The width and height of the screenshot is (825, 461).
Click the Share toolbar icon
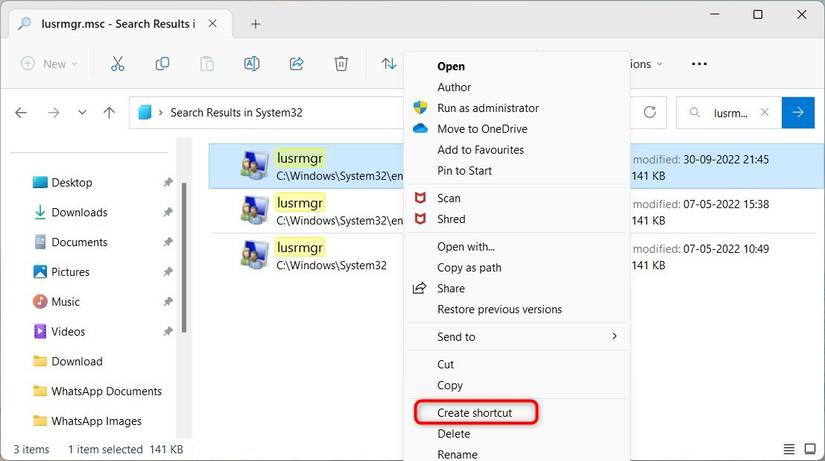297,64
